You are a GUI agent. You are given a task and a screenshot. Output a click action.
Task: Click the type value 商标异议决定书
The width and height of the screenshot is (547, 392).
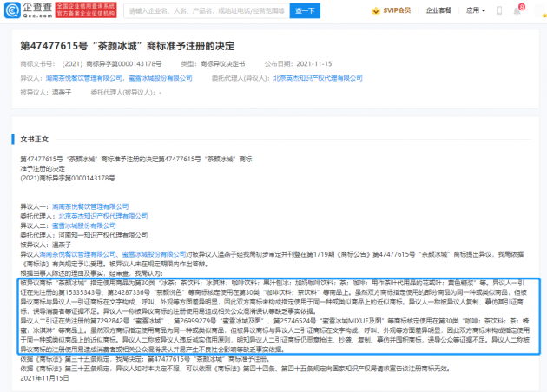[x=222, y=64]
